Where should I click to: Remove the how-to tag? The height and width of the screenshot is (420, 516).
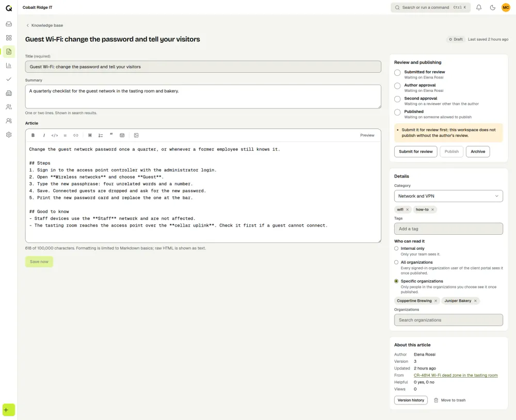(432, 209)
